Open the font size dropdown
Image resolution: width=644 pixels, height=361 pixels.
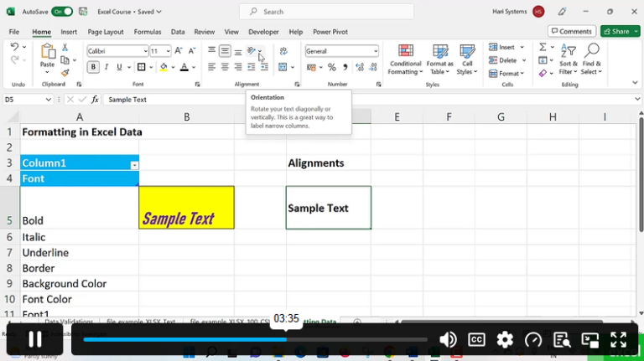point(168,51)
